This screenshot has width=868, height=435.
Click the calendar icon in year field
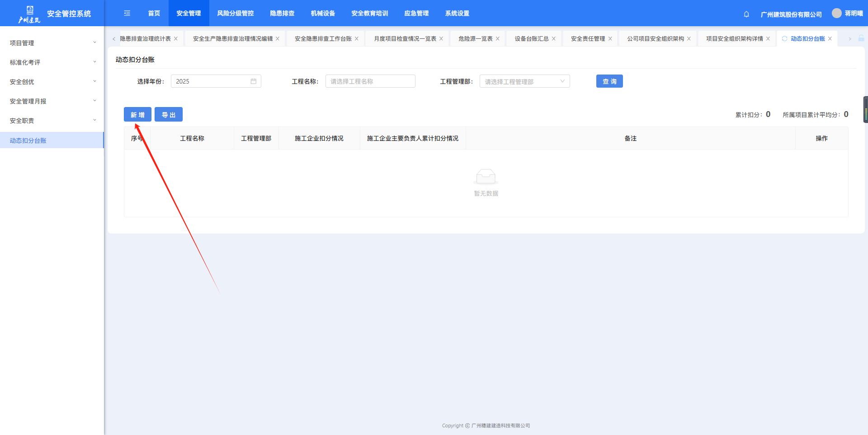[254, 81]
